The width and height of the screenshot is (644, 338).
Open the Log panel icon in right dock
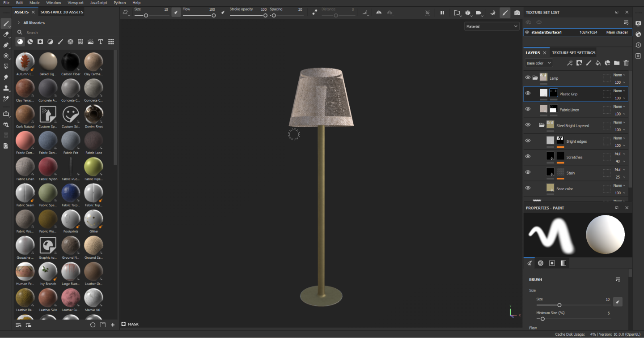(638, 56)
